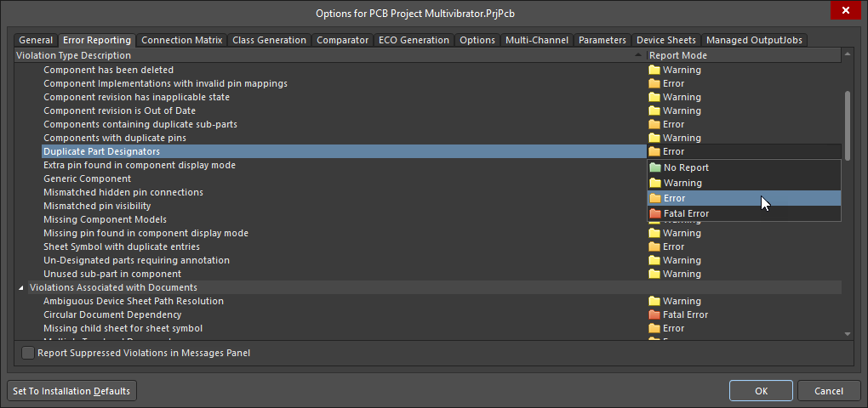Image resolution: width=868 pixels, height=408 pixels.
Task: Click the orange Error folder icon in dropdown
Action: pos(654,198)
